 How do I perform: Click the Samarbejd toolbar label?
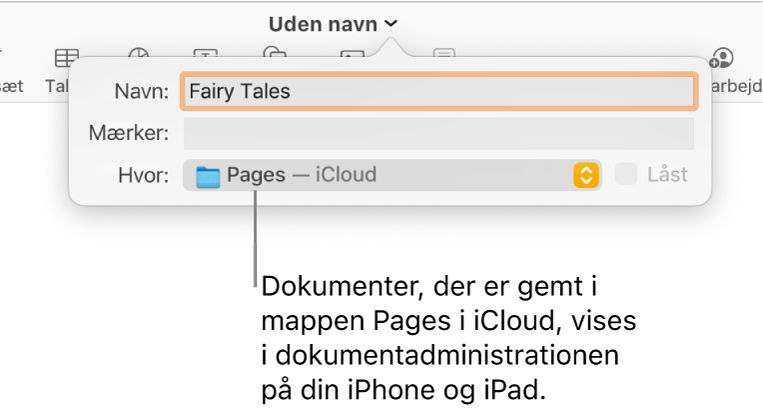[x=736, y=87]
